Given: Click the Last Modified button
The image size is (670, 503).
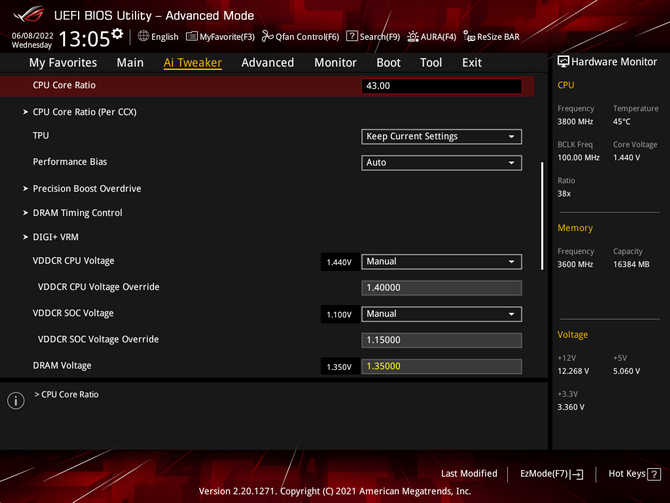Looking at the screenshot, I should click(469, 474).
